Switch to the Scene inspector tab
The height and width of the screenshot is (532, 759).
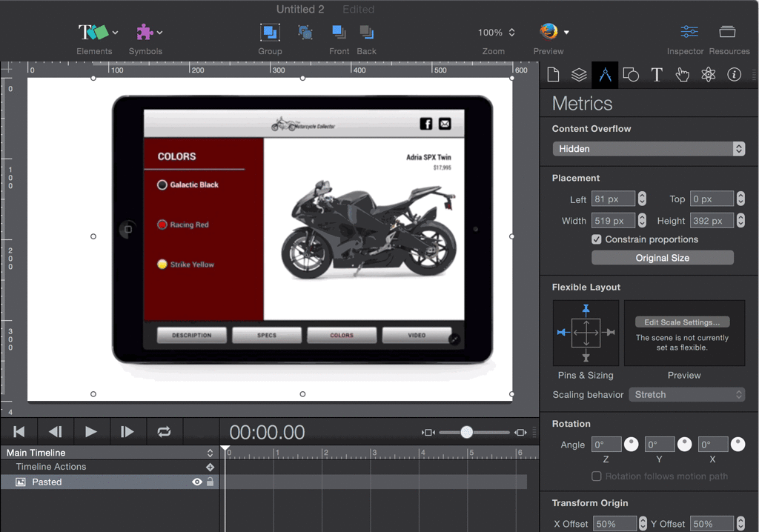[580, 74]
